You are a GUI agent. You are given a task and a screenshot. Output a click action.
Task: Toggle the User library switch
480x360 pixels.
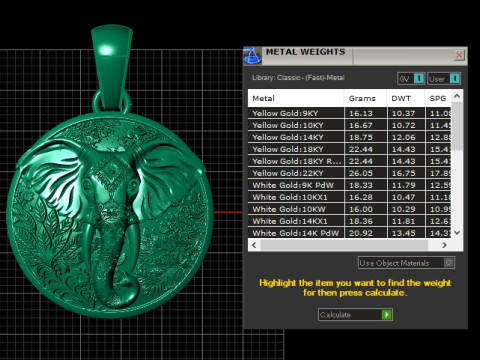pyautogui.click(x=444, y=79)
